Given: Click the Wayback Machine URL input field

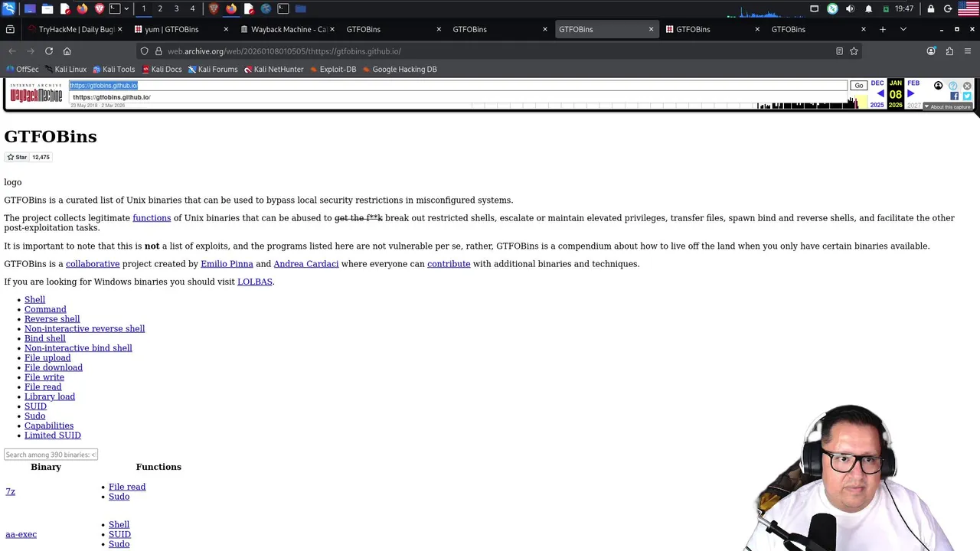Looking at the screenshot, I should click(458, 86).
